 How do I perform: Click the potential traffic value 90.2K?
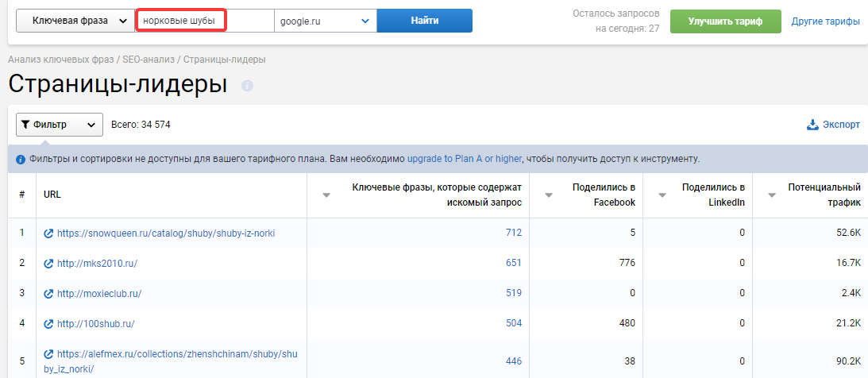849,361
